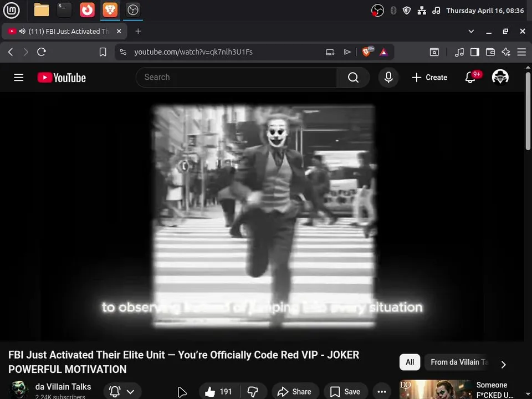
Task: Dislike this video
Action: (253, 392)
